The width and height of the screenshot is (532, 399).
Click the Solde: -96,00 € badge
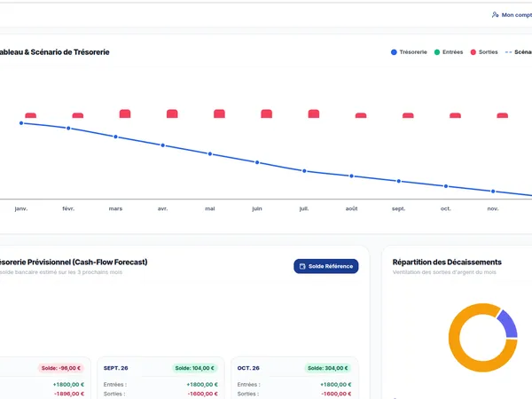tap(61, 368)
